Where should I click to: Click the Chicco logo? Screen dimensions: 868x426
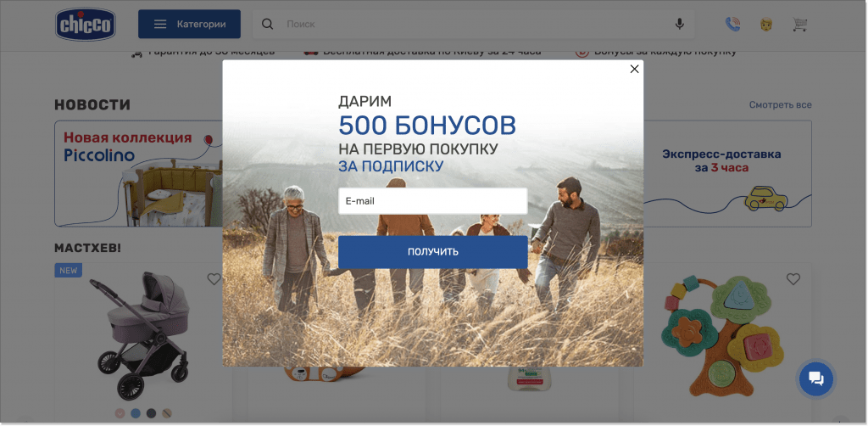[x=86, y=25]
